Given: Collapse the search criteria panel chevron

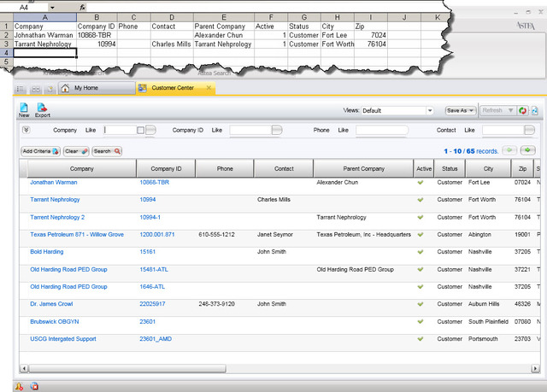Looking at the screenshot, I should (26, 130).
